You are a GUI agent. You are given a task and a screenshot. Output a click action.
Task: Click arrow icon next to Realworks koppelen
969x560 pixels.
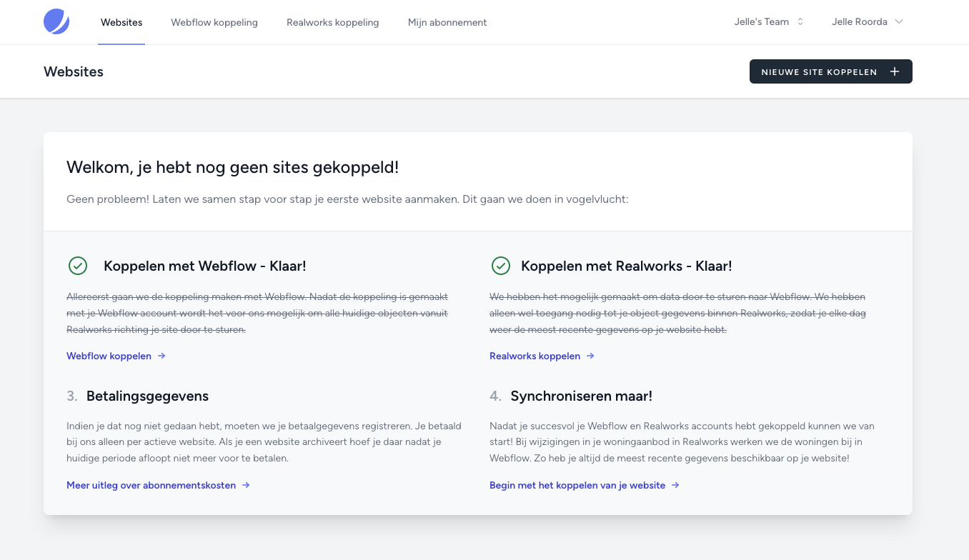point(590,356)
